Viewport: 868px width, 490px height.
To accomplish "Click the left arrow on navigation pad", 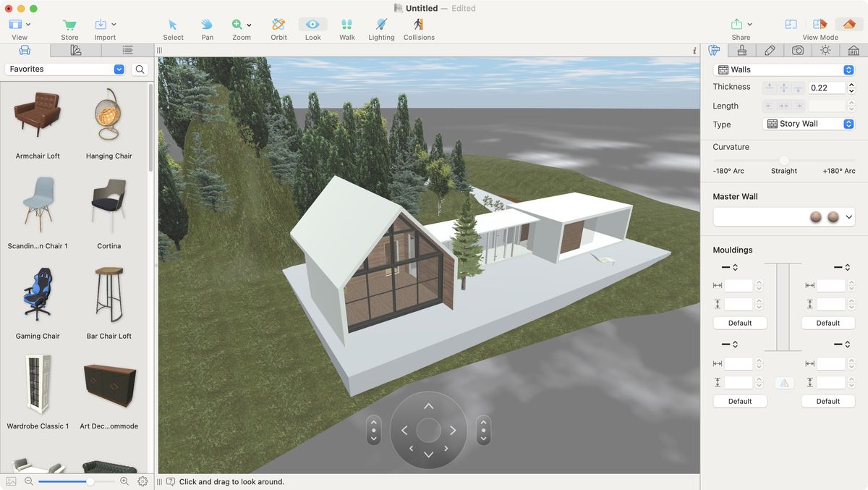I will click(x=404, y=431).
